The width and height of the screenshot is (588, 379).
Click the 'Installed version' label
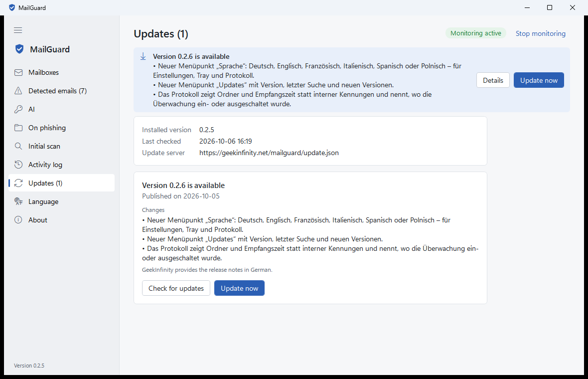166,130
